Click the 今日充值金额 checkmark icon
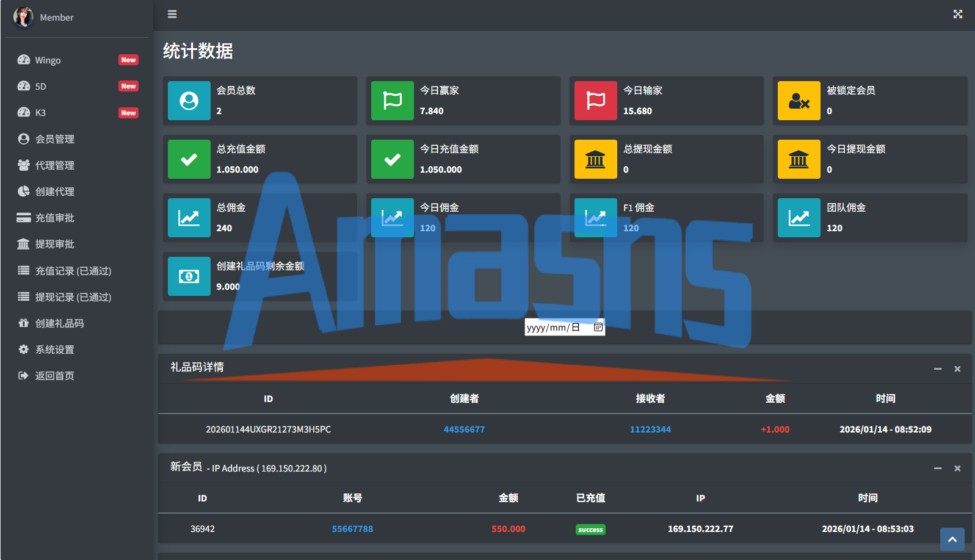 [393, 159]
